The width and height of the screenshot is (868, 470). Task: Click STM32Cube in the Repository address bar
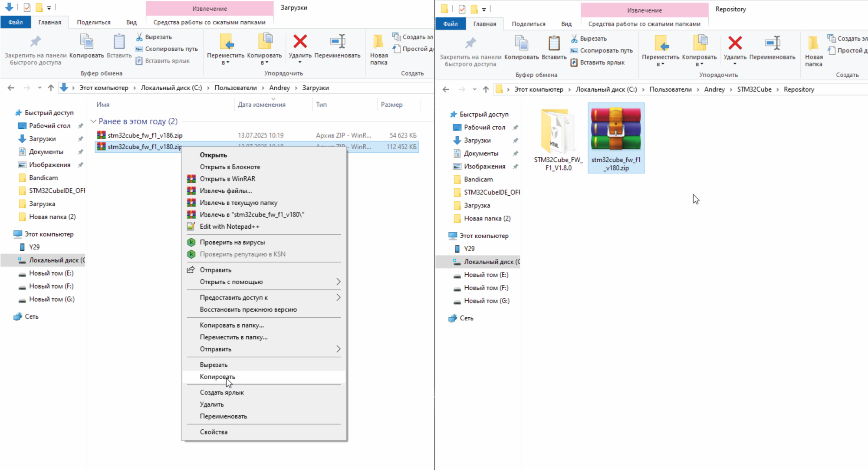[754, 89]
